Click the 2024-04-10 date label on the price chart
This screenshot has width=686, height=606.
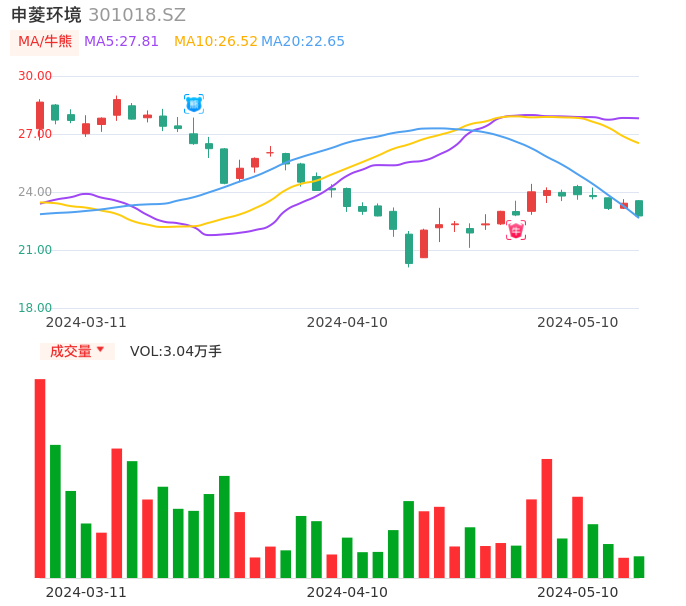coord(347,322)
